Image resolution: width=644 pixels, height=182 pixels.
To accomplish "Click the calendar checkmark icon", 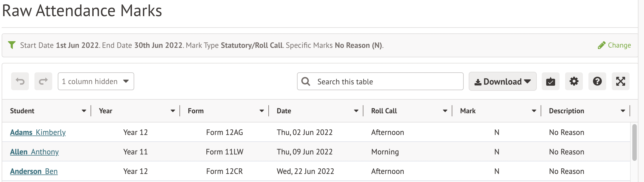I will coord(550,81).
